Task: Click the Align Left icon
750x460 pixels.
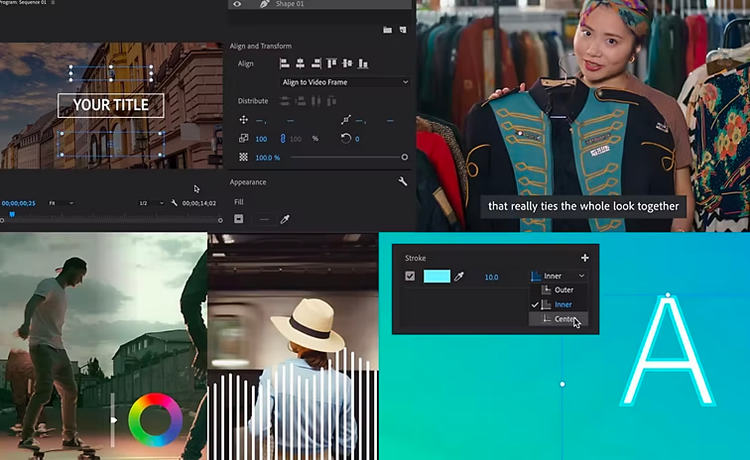Action: (286, 63)
